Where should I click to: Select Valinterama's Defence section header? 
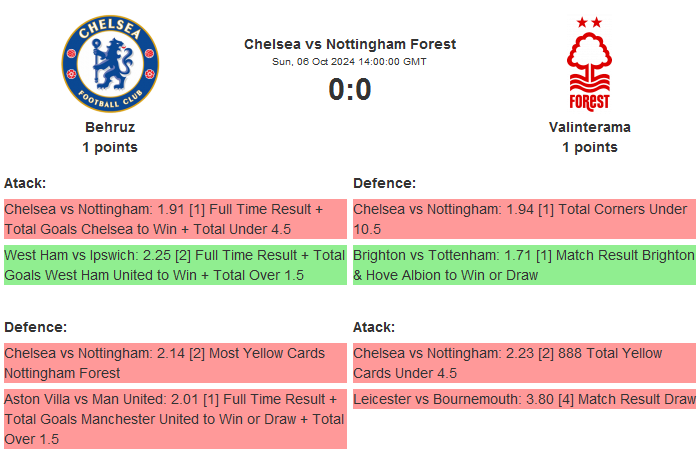click(384, 183)
